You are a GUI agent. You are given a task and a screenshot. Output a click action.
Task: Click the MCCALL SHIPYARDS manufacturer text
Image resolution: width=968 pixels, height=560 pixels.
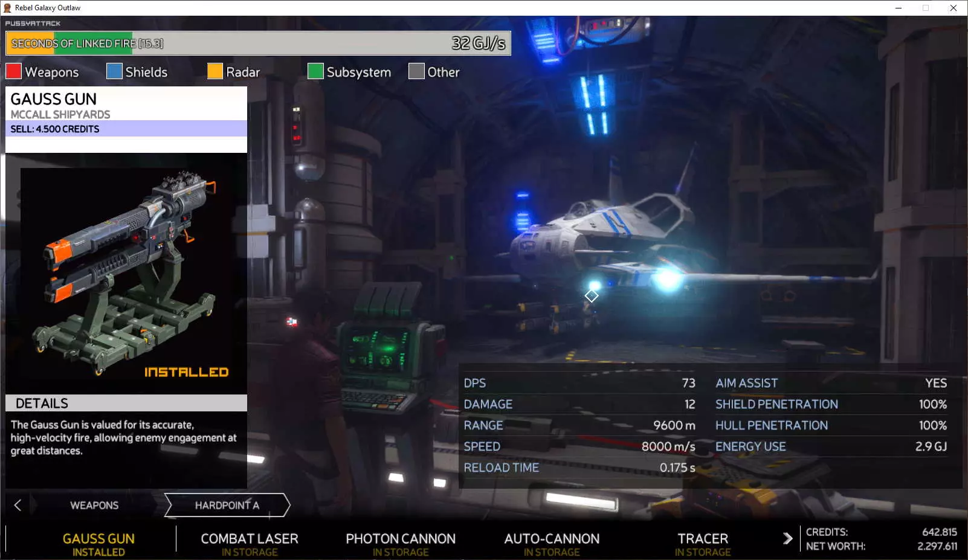point(60,115)
